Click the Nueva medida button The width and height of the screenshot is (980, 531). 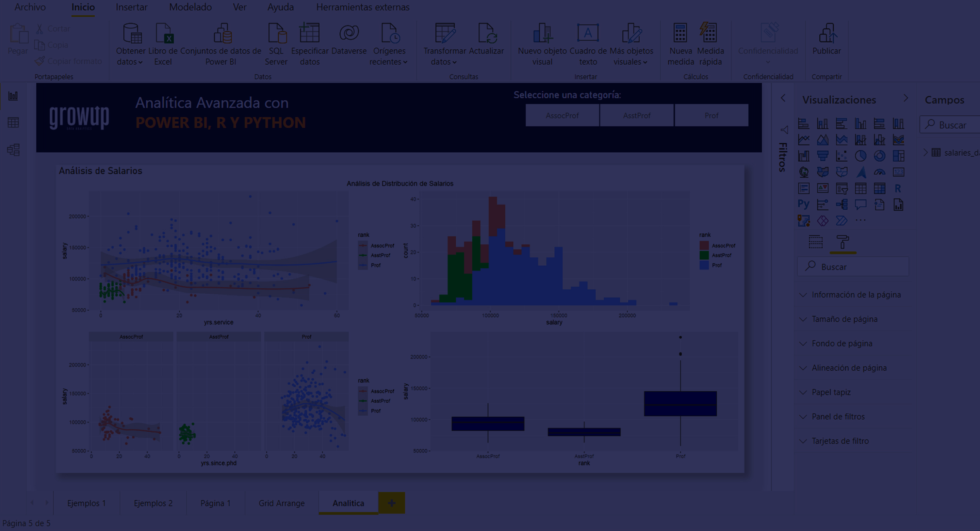pos(681,45)
